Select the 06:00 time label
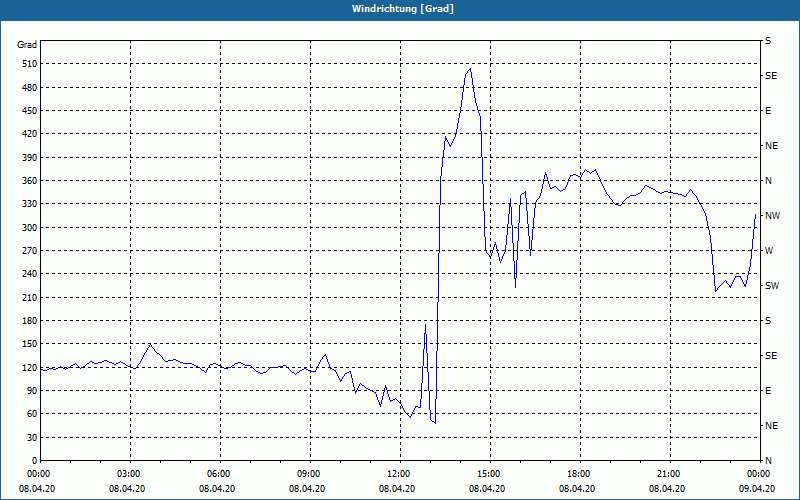The height and width of the screenshot is (500, 800). click(218, 474)
